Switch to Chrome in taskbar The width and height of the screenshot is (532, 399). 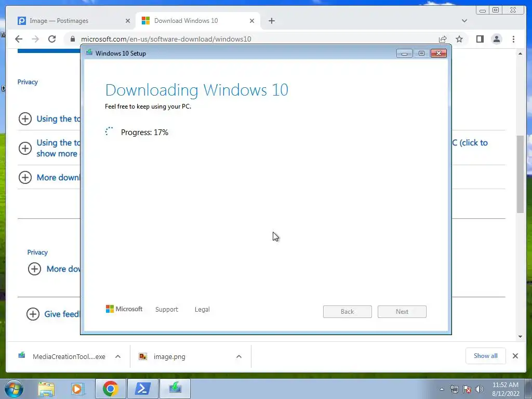[110, 389]
